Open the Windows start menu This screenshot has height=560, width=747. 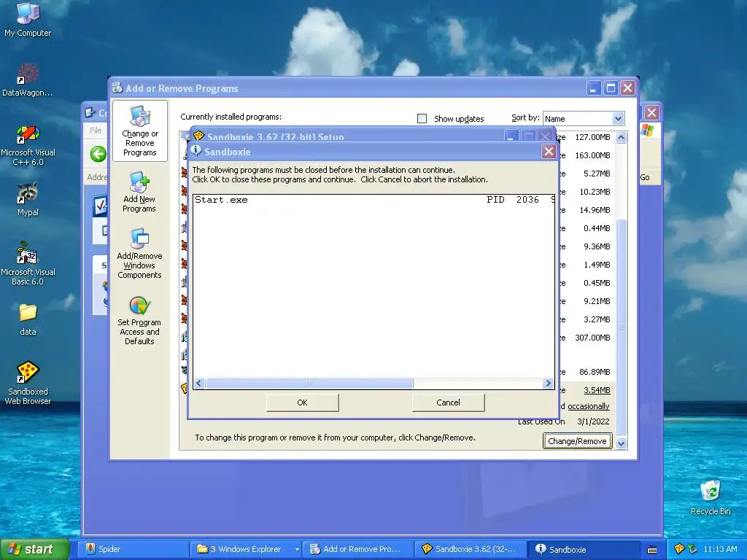click(x=34, y=549)
